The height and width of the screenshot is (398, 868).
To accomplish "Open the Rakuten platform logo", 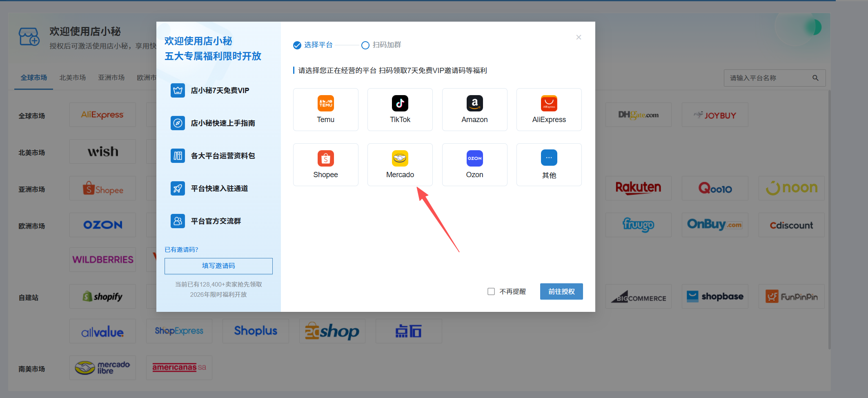I will click(x=638, y=188).
